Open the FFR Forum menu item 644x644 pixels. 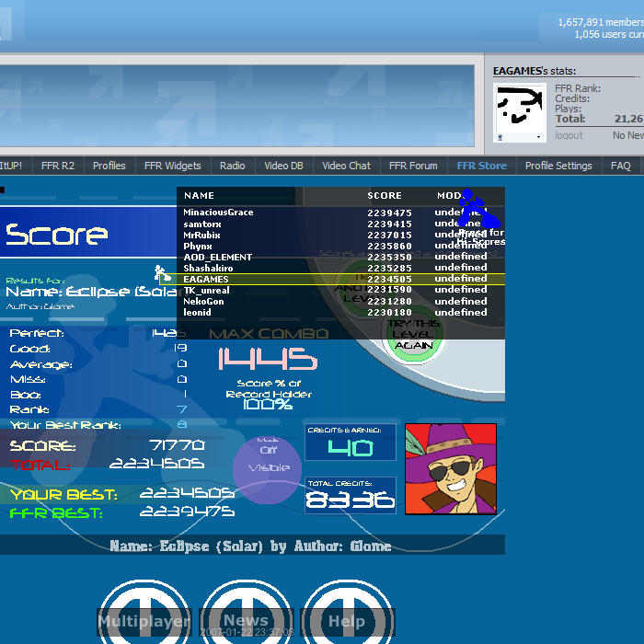413,166
